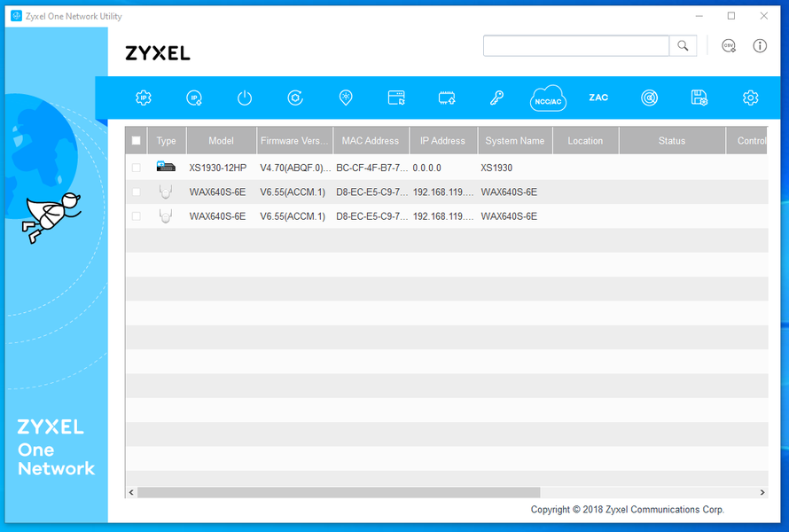Viewport: 789px width, 532px height.
Task: Reboot device using the power icon
Action: pyautogui.click(x=245, y=98)
